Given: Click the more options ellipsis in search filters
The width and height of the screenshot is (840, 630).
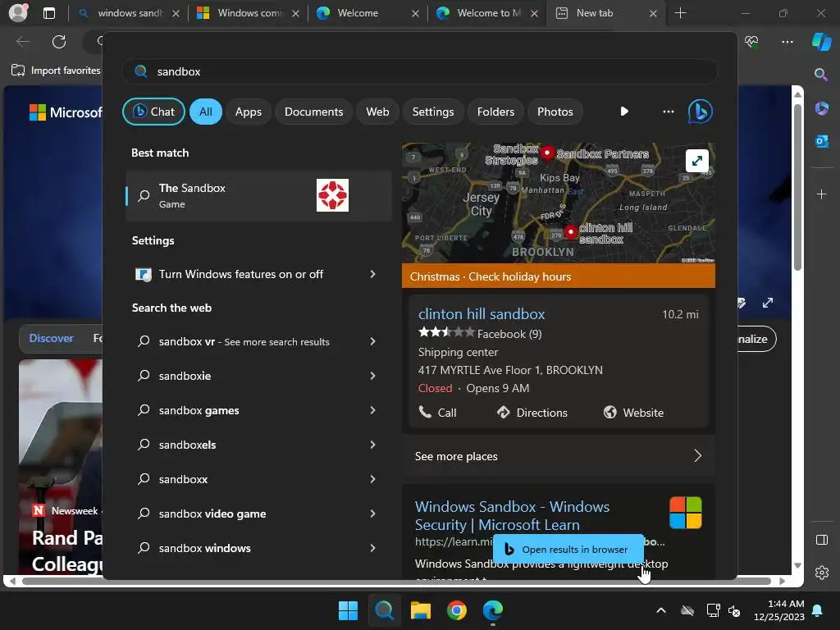Looking at the screenshot, I should [668, 112].
